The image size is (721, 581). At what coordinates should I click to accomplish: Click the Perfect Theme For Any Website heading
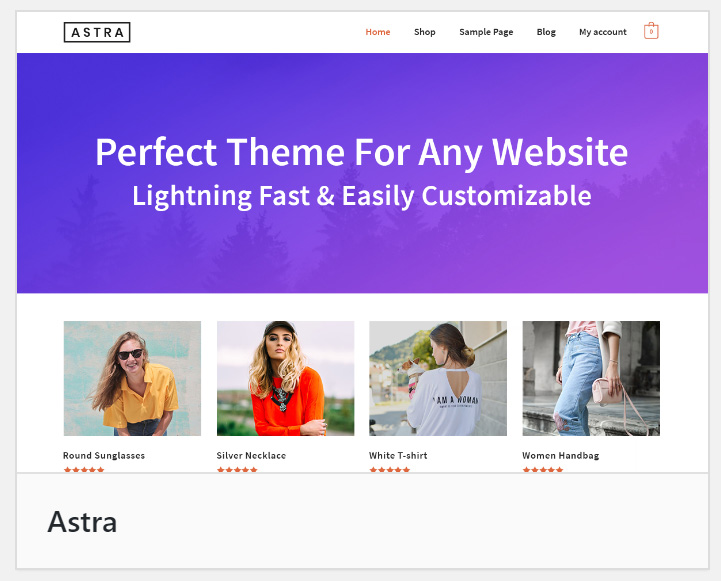(361, 152)
